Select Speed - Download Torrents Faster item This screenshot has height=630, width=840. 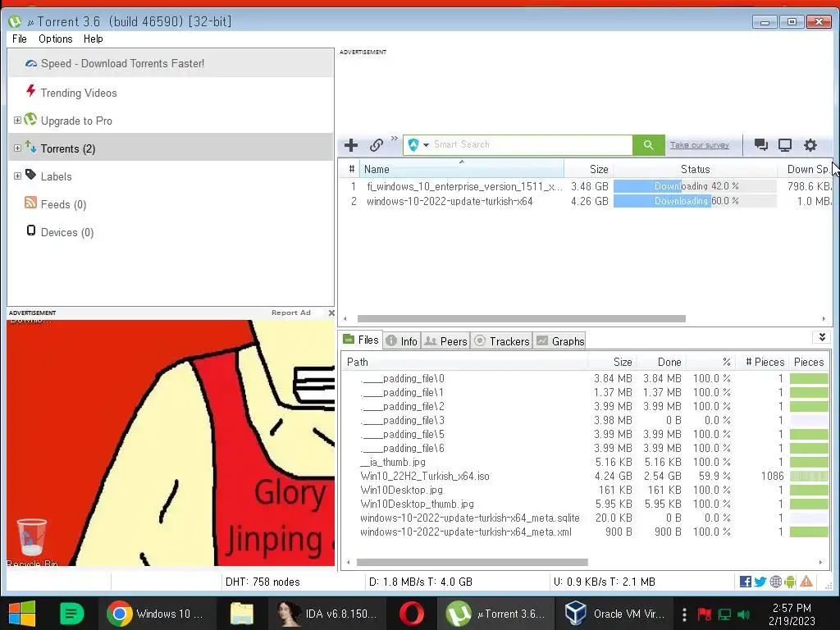[171, 63]
